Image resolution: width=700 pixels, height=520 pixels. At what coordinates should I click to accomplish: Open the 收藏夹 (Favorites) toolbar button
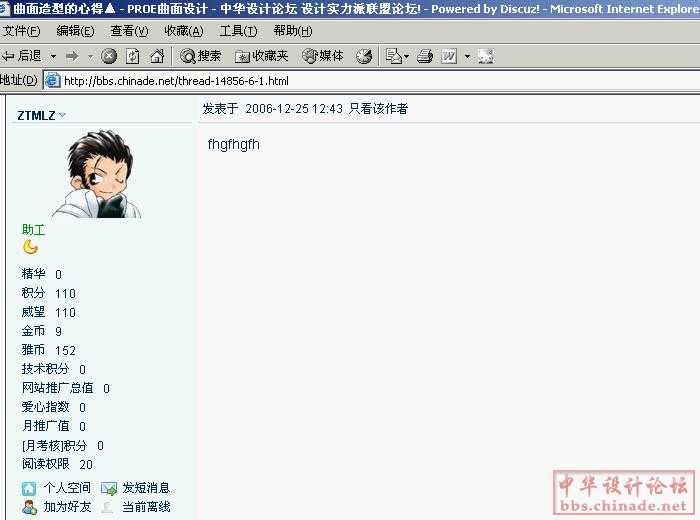[x=262, y=56]
